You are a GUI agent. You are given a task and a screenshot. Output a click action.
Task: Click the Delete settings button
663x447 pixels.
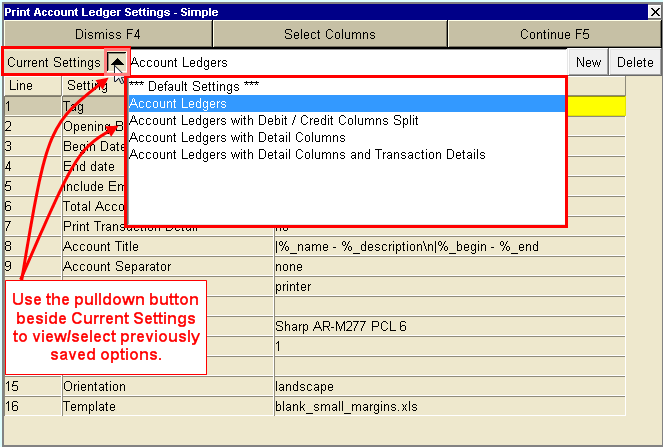(x=635, y=62)
